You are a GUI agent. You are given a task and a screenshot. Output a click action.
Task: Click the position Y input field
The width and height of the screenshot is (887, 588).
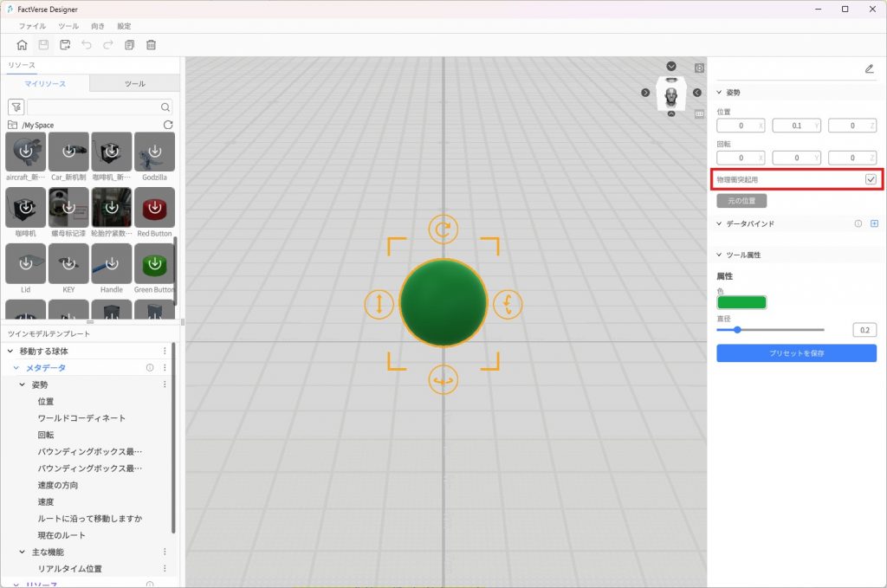793,126
